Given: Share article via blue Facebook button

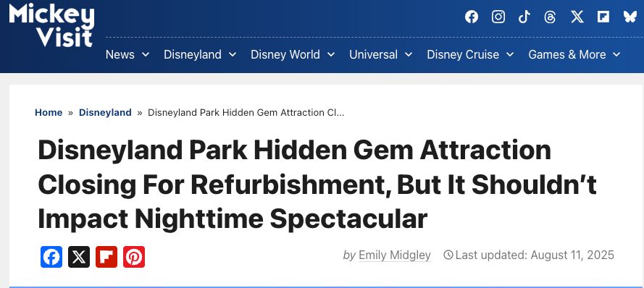Looking at the screenshot, I should 51,257.
